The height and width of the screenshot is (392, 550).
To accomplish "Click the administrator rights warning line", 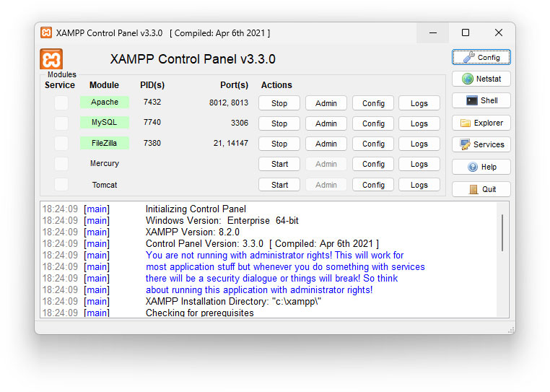I will coord(275,255).
